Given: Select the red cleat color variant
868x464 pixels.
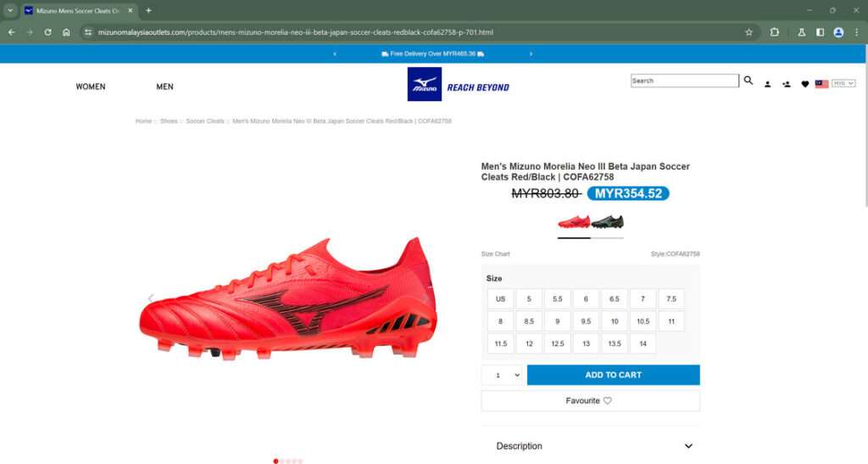Looking at the screenshot, I should [574, 221].
